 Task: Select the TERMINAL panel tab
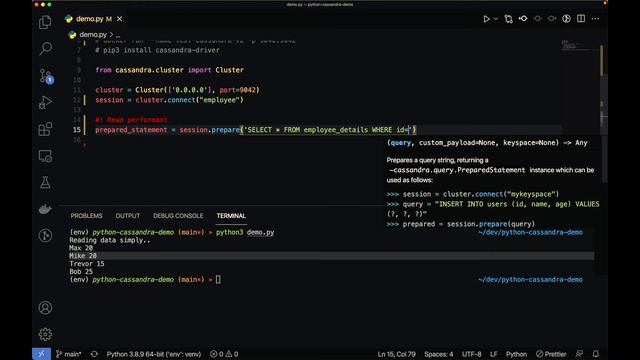[231, 216]
